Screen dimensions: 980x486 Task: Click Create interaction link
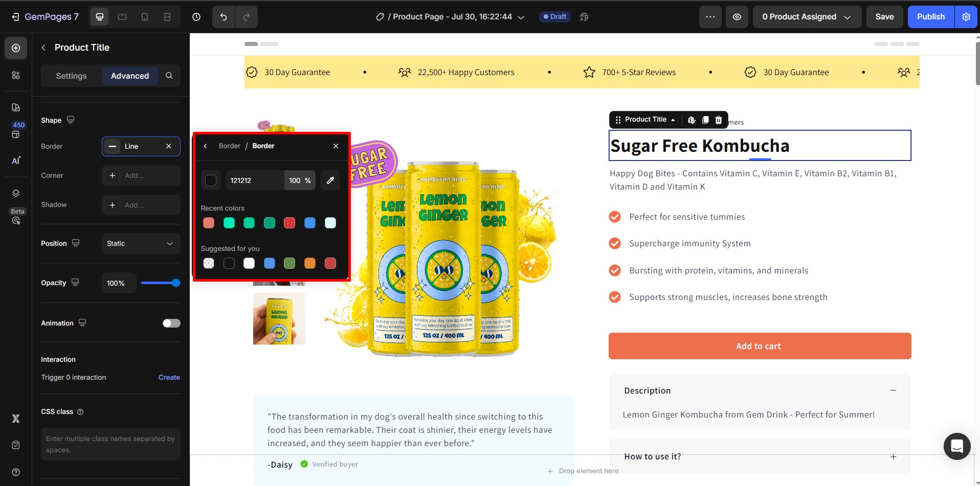point(169,377)
